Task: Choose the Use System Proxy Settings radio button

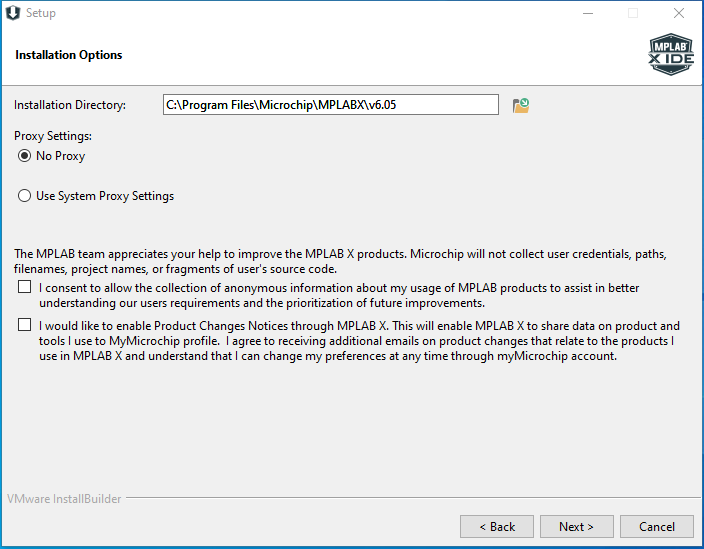Action: [x=24, y=196]
